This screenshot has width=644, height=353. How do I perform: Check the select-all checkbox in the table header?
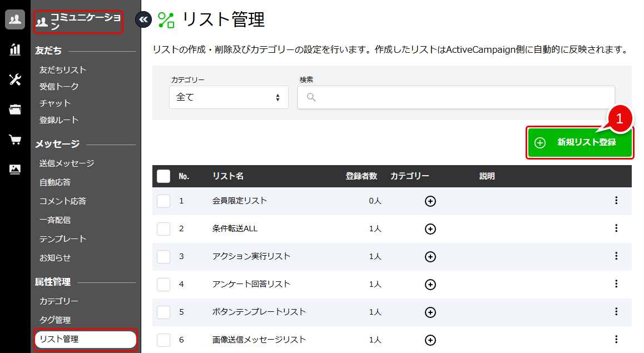pos(164,176)
